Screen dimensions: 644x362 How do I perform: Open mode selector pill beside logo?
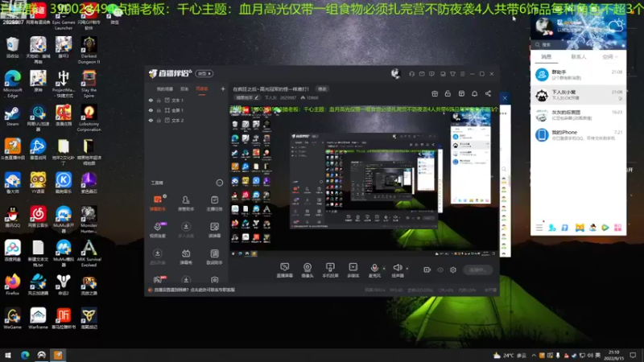[x=204, y=73]
